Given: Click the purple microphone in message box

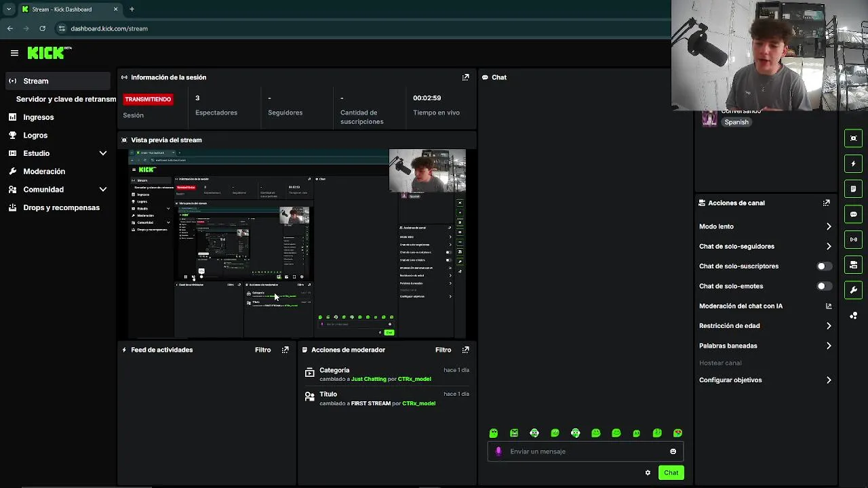Looking at the screenshot, I should pos(498,451).
